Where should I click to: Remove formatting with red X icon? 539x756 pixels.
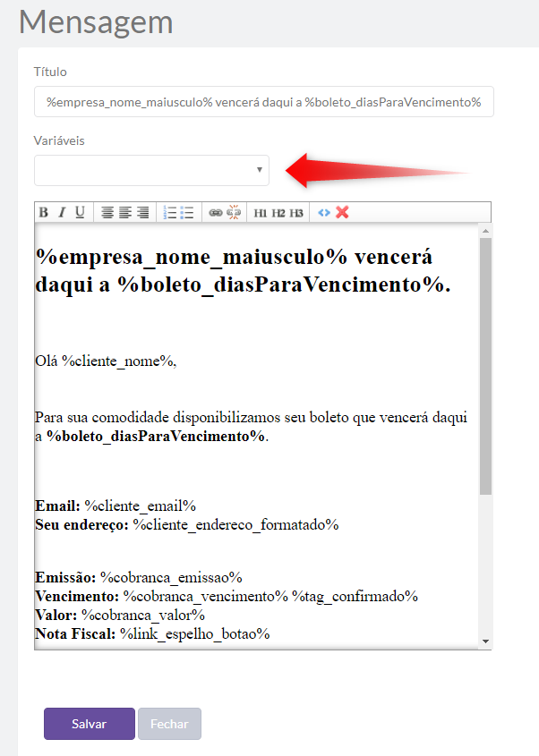coord(341,213)
